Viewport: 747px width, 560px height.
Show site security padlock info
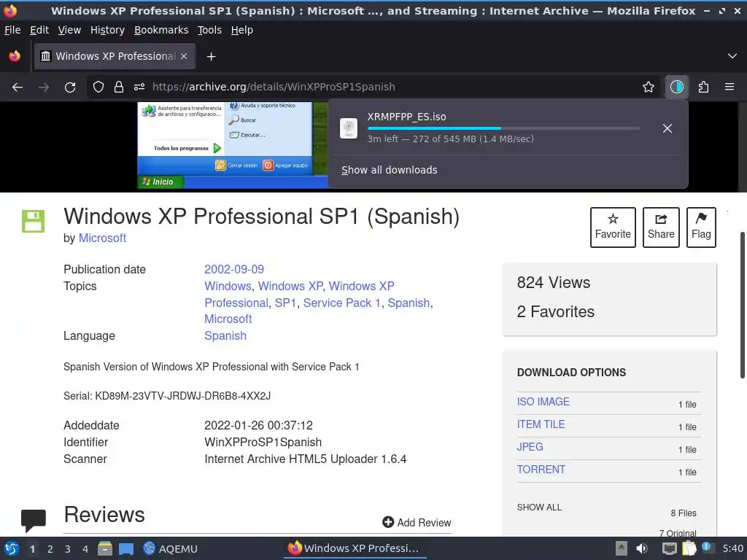pyautogui.click(x=119, y=87)
